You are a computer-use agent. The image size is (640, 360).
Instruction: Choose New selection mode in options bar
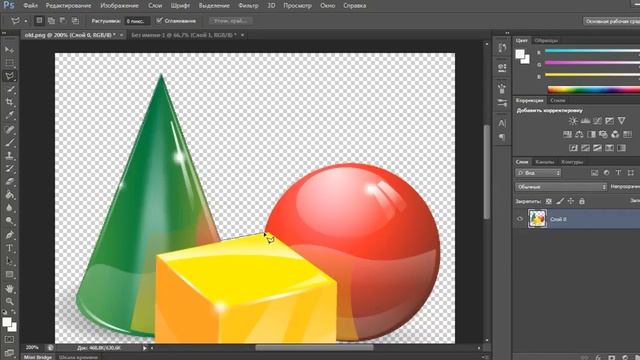tap(39, 20)
